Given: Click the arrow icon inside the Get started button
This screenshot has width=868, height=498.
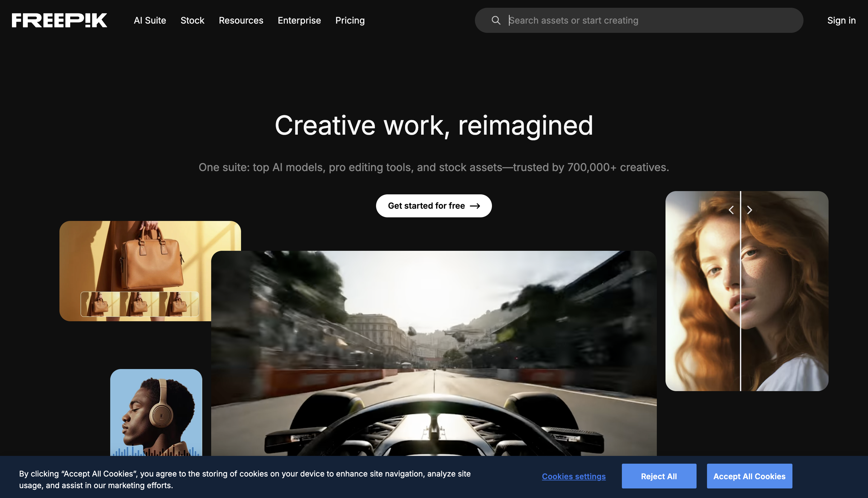Looking at the screenshot, I should click(x=476, y=206).
